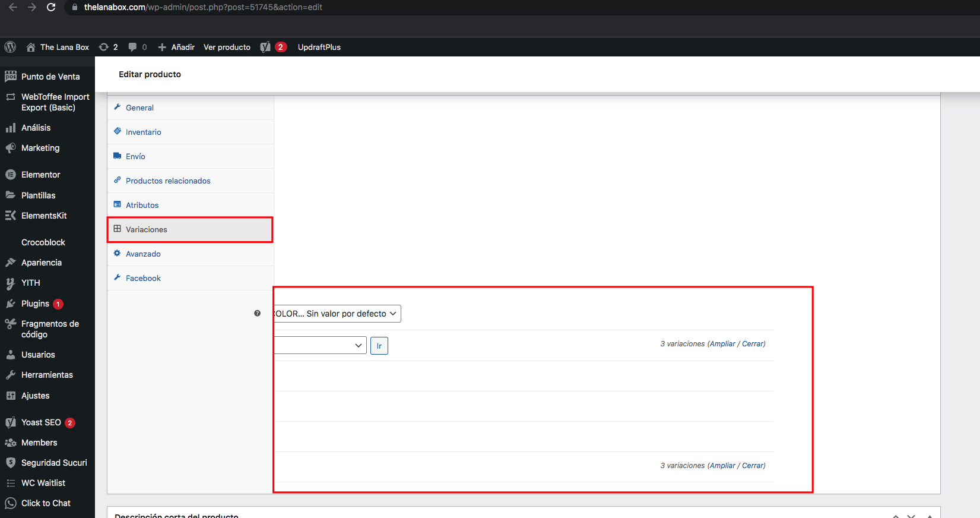Open the Inventario product data tab
Image resolution: width=980 pixels, height=518 pixels.
[x=190, y=132]
